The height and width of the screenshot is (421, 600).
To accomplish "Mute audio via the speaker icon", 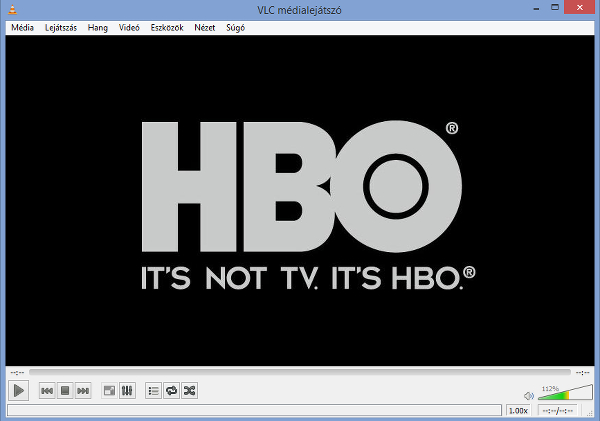I will 529,395.
